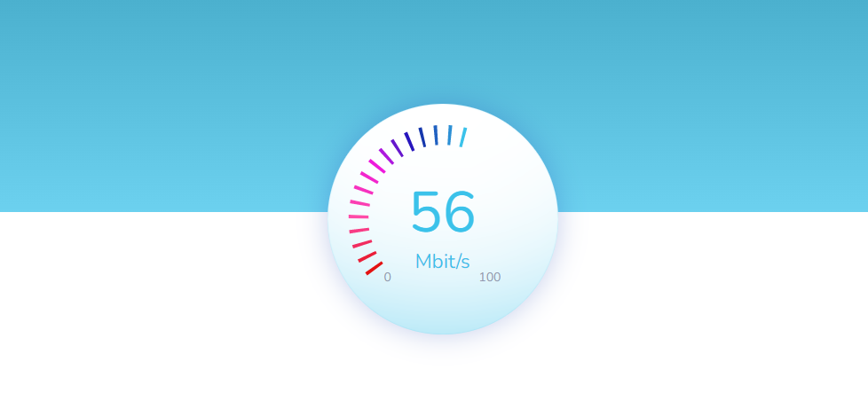
Task: Select the horizontal pink gauge tick
Action: click(359, 216)
